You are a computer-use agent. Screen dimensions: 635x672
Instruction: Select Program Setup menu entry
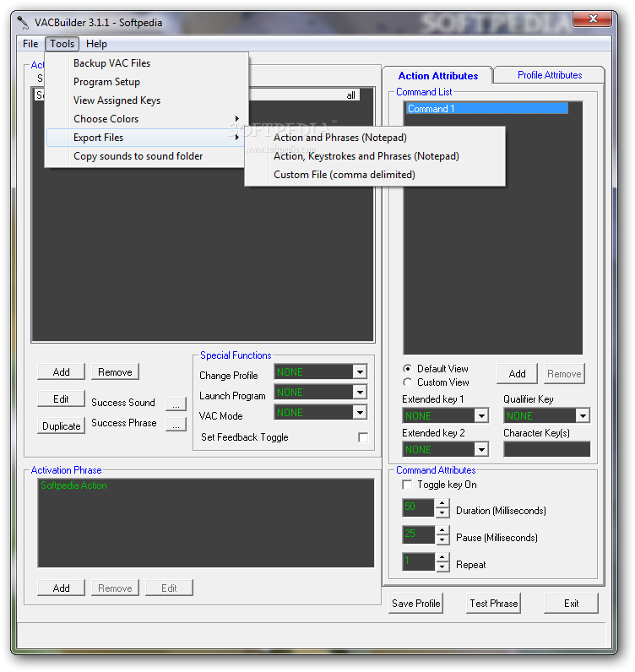(146, 81)
